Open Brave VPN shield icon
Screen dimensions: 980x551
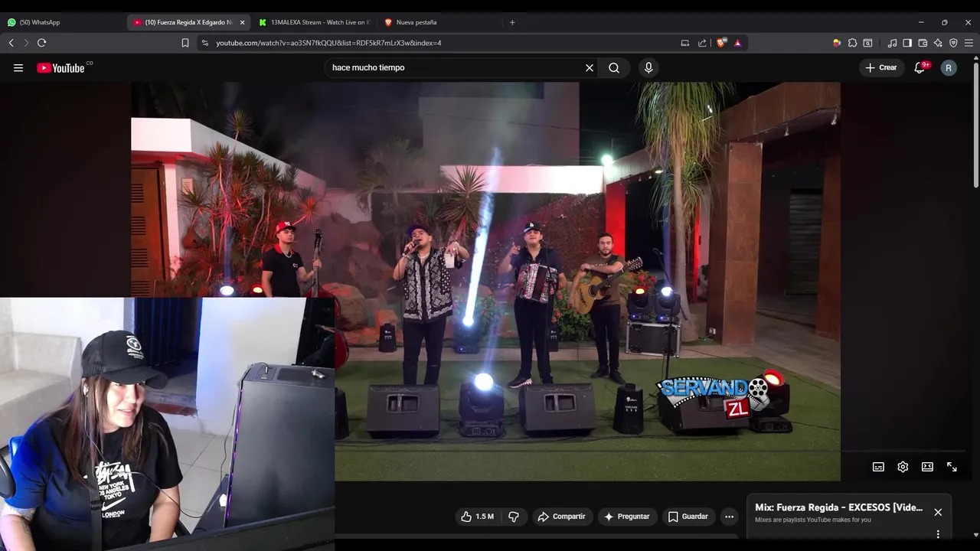[953, 43]
